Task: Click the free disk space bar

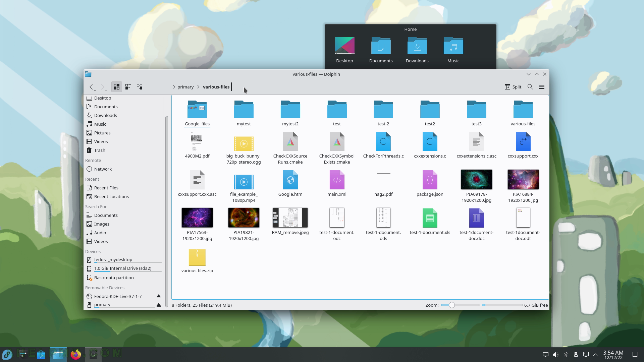Action: [502, 305]
